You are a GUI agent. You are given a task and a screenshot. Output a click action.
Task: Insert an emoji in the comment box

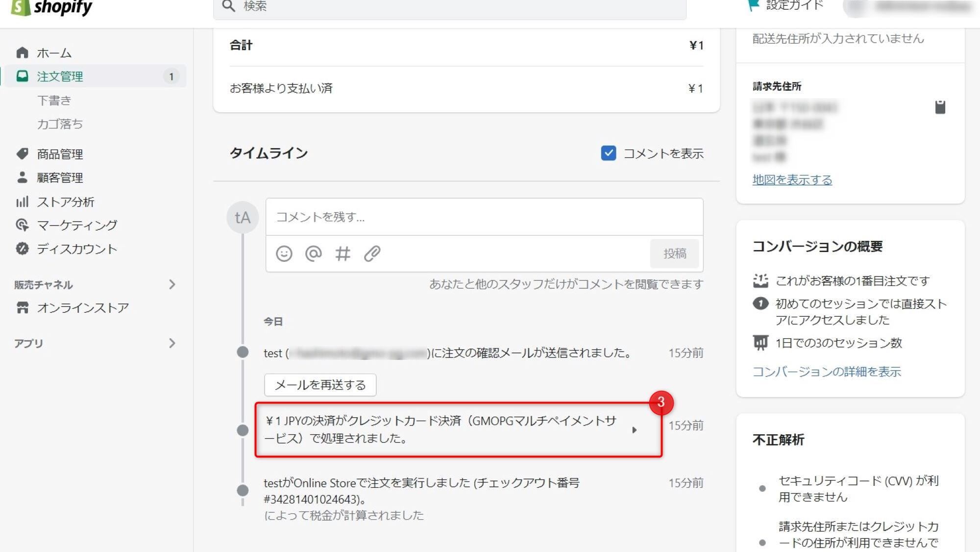click(284, 253)
